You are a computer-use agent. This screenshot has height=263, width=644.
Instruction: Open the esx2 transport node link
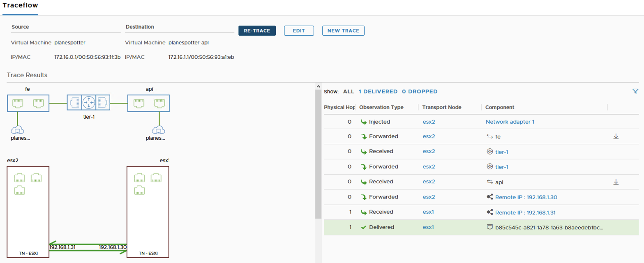(x=429, y=122)
